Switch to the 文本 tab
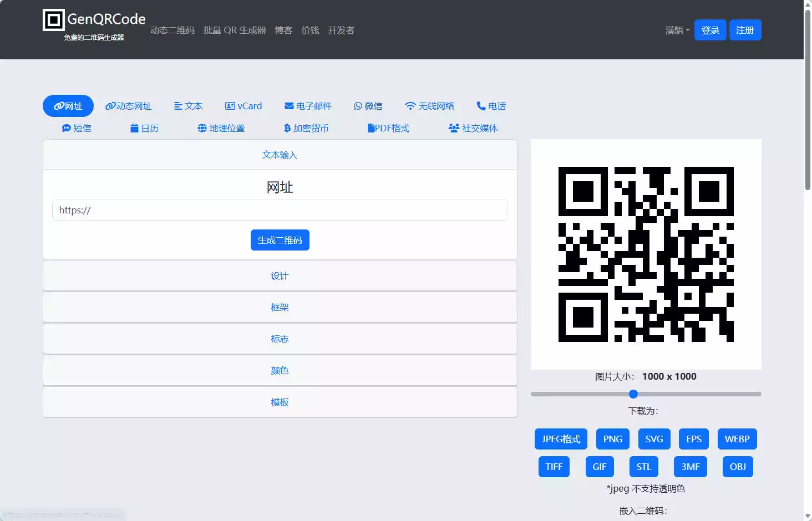This screenshot has height=521, width=812. pos(188,106)
